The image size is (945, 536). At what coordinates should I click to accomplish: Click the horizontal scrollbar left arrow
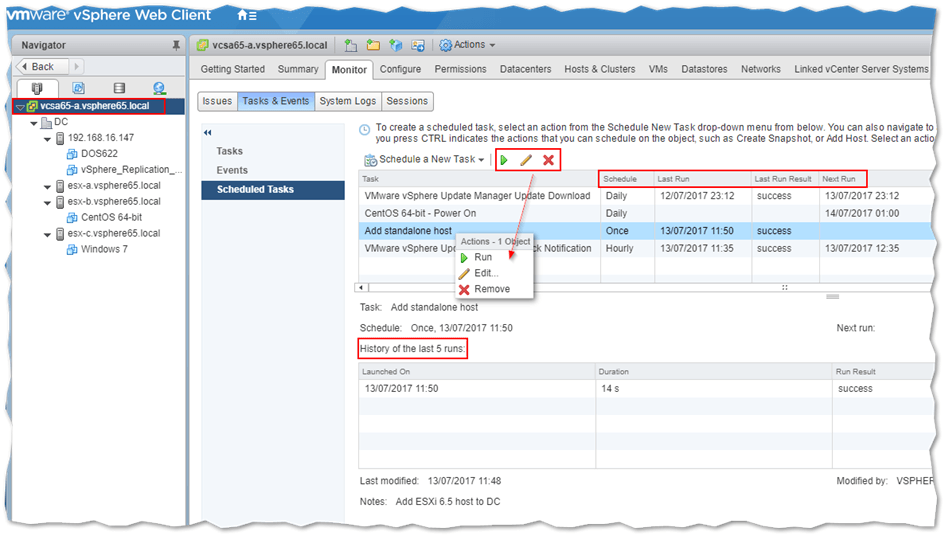tap(361, 288)
